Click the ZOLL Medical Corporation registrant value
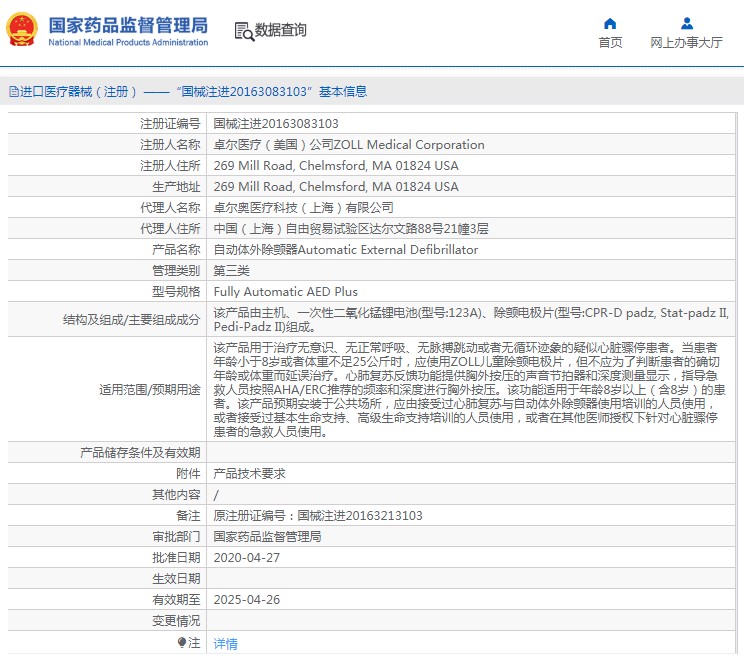 coord(349,145)
